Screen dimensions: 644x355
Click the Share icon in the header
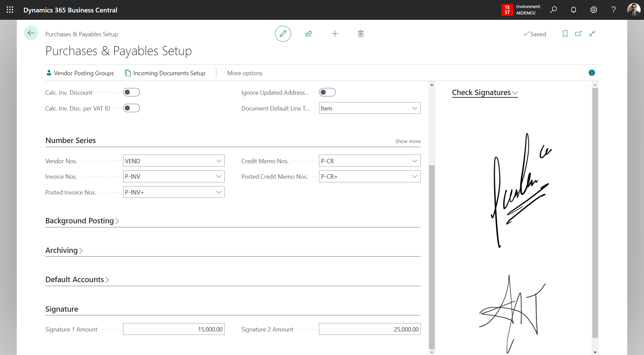coord(309,34)
